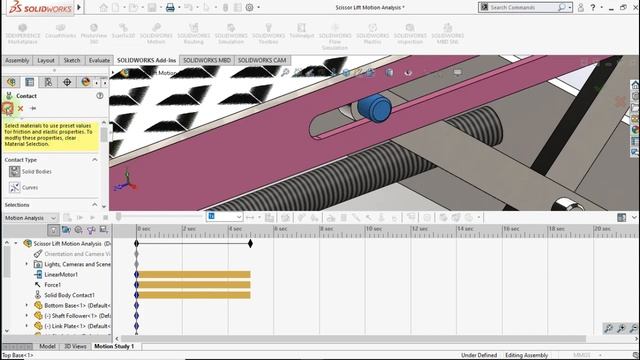The image size is (640, 360).
Task: Collapse the Contact Type section
Action: click(x=95, y=160)
